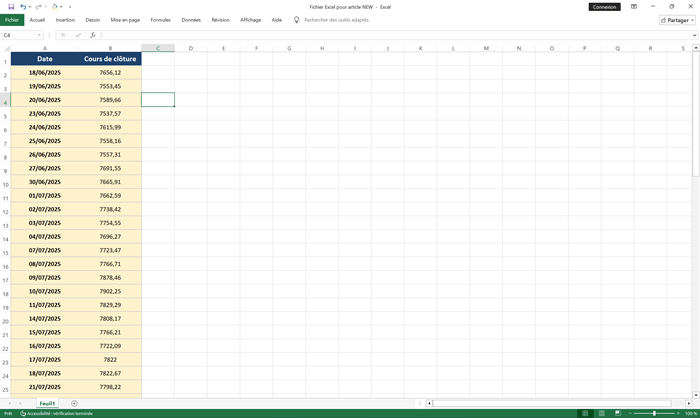Click the zoom slider in status bar

(x=654, y=413)
